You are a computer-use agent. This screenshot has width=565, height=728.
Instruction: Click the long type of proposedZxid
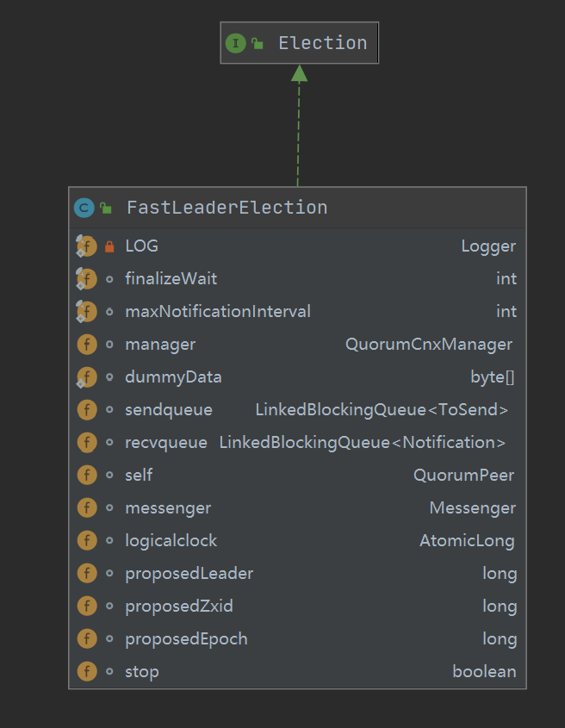click(500, 607)
